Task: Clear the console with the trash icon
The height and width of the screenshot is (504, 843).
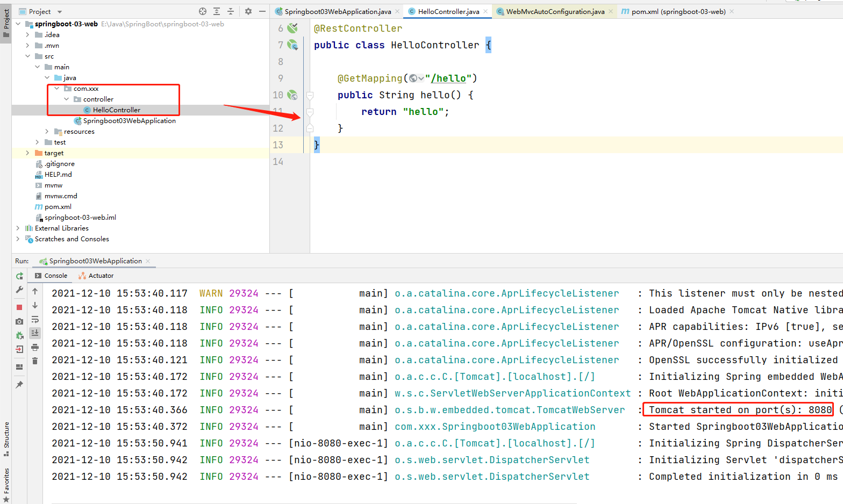Action: tap(35, 361)
